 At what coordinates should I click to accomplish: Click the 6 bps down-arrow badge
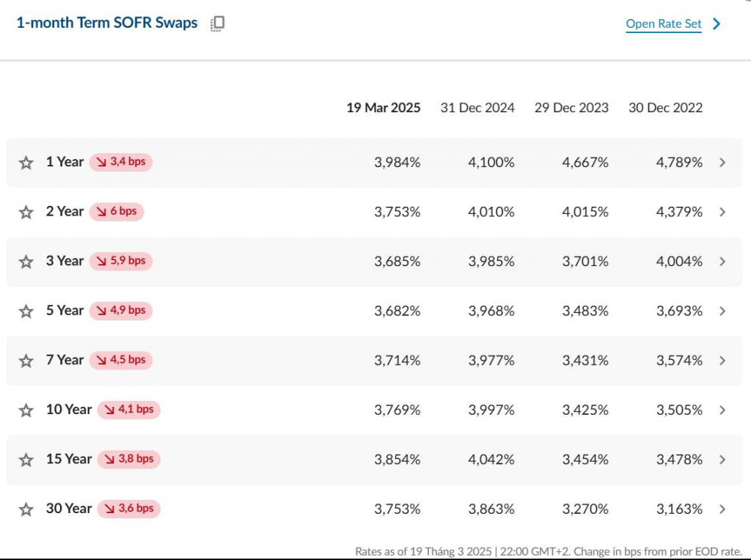[117, 212]
